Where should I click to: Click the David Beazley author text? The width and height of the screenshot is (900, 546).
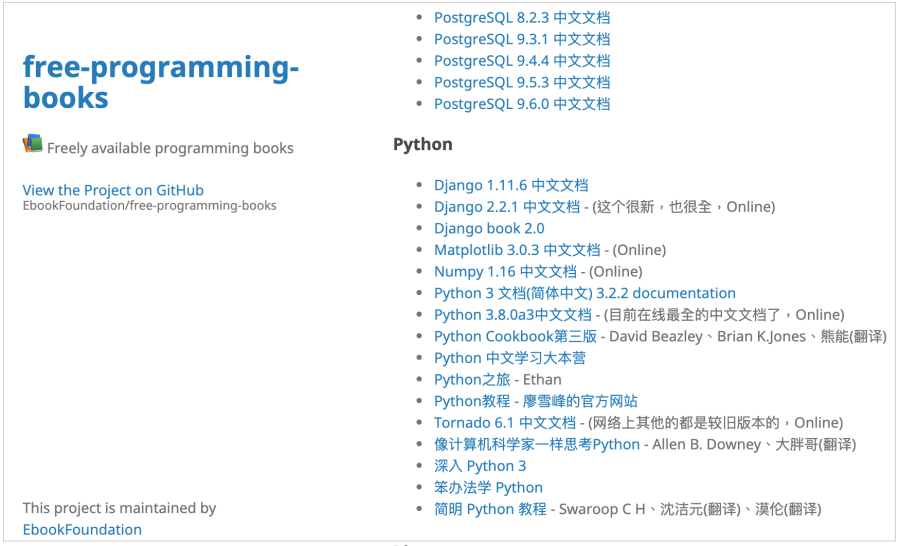[x=655, y=336]
